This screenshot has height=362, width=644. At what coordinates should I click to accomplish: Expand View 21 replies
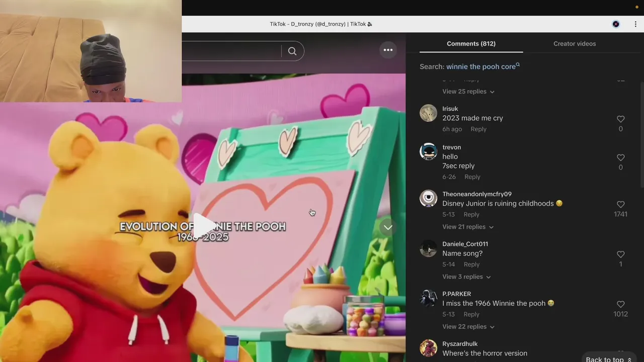pos(468,227)
